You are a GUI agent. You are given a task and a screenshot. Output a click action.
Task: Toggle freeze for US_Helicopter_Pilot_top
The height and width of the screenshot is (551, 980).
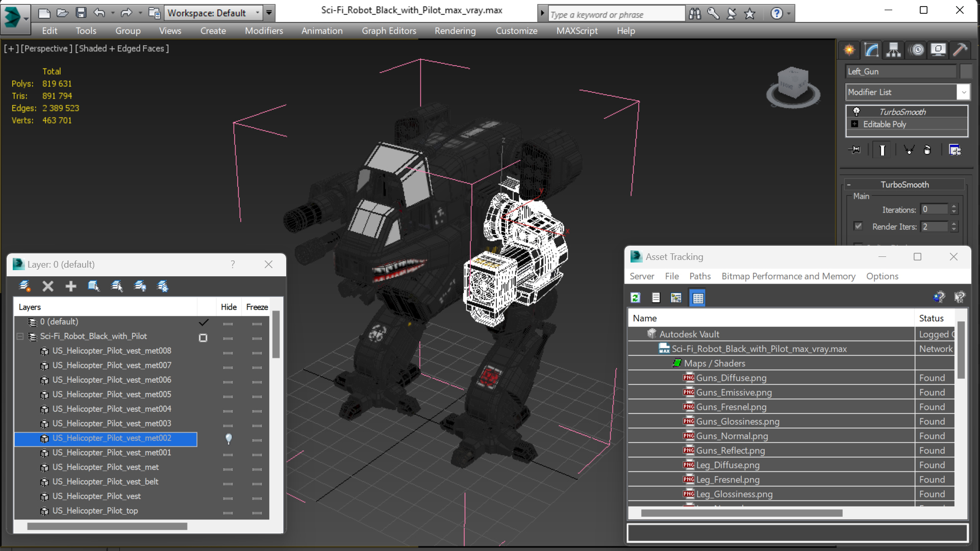coord(257,512)
